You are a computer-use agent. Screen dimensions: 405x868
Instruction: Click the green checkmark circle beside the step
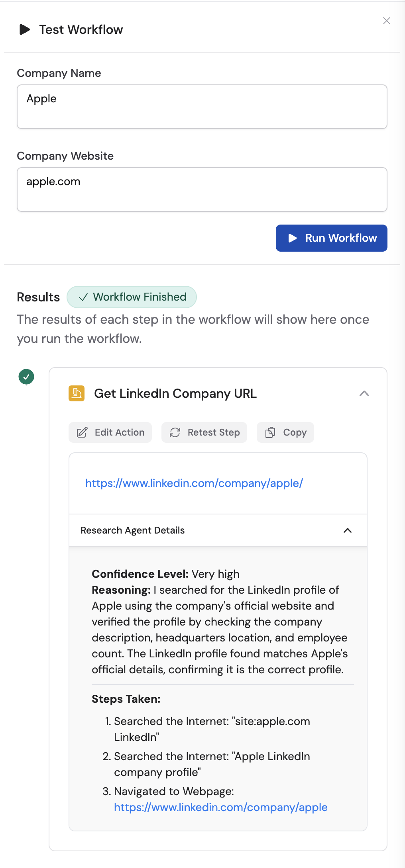[26, 376]
